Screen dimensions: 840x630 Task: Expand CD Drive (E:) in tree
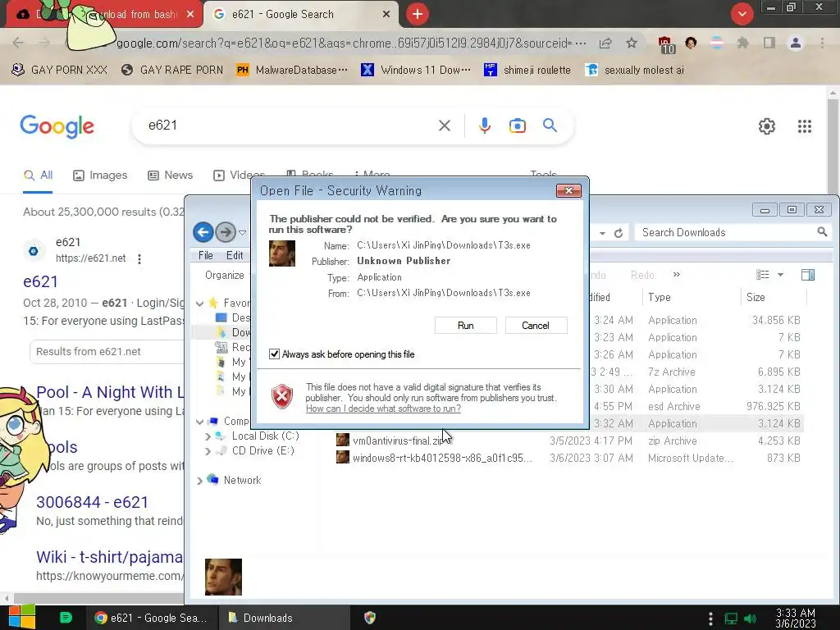pyautogui.click(x=208, y=451)
